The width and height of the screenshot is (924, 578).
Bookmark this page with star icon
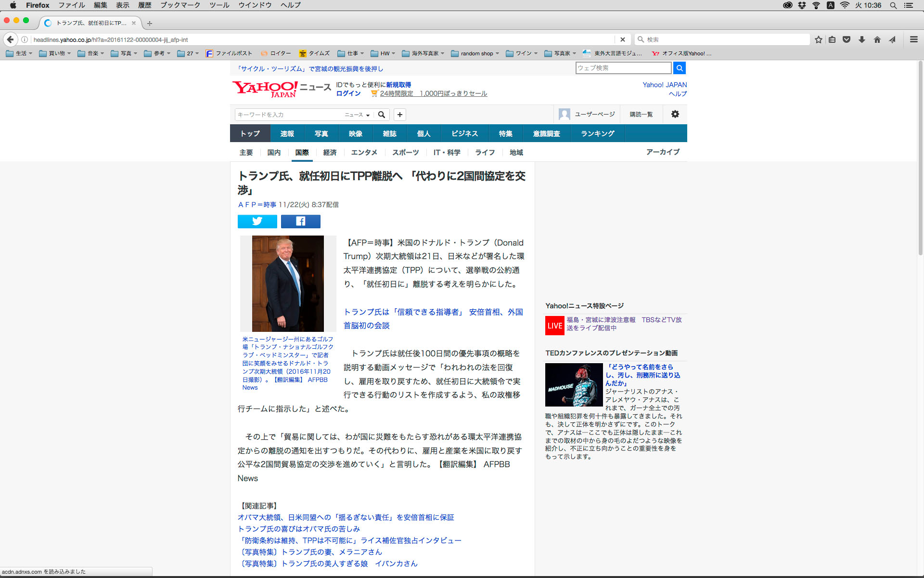pyautogui.click(x=818, y=39)
